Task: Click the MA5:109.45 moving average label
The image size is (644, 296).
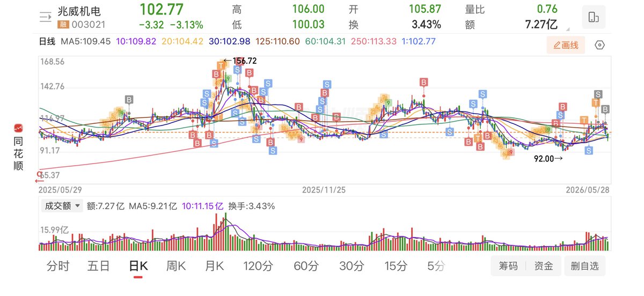Action: point(86,41)
